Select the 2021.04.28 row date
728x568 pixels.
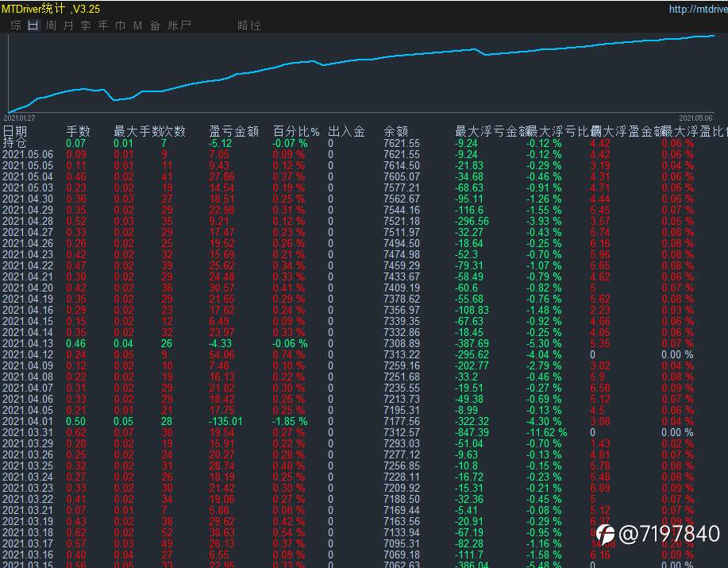[28, 221]
